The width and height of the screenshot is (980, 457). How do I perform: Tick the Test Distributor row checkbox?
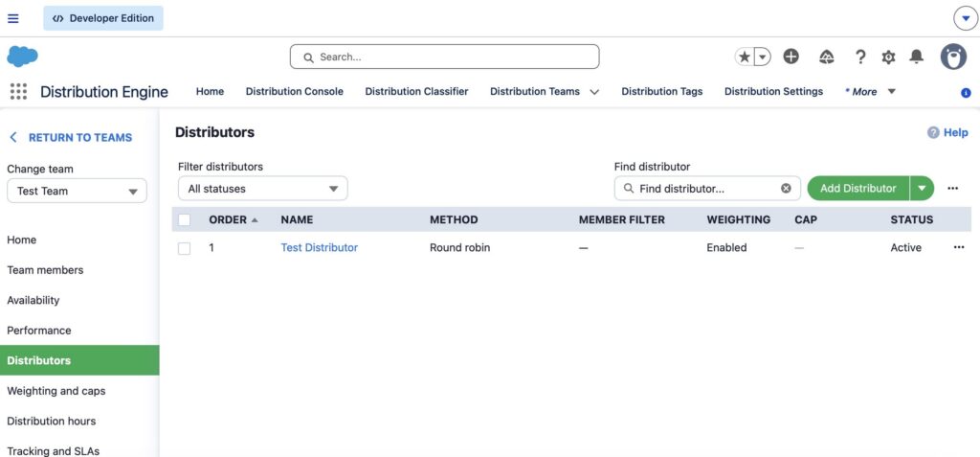[185, 248]
